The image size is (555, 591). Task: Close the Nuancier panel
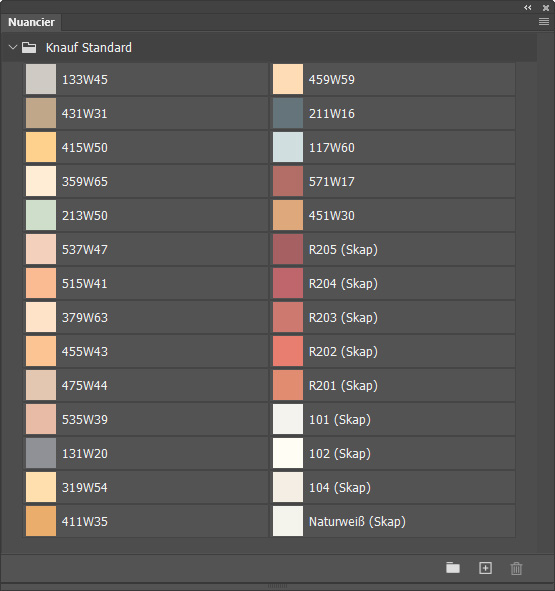[546, 8]
